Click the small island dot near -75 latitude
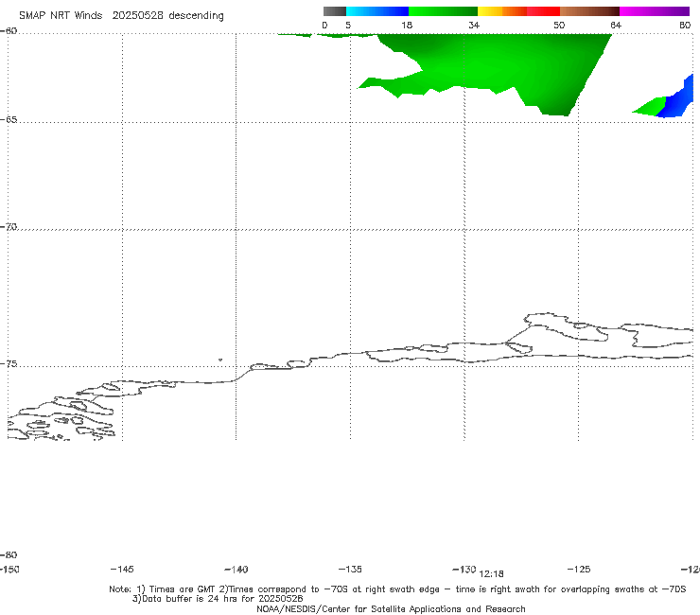The image size is (700, 615). click(x=220, y=360)
